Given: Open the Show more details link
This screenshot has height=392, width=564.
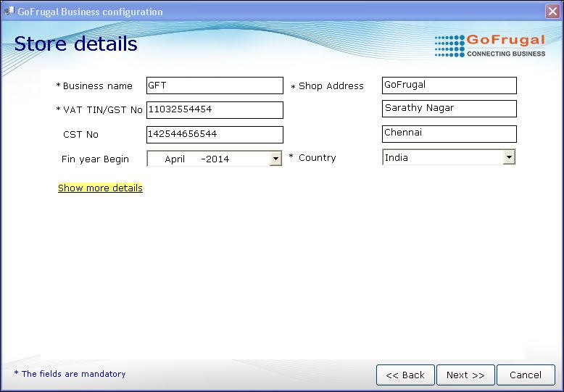Looking at the screenshot, I should tap(100, 188).
